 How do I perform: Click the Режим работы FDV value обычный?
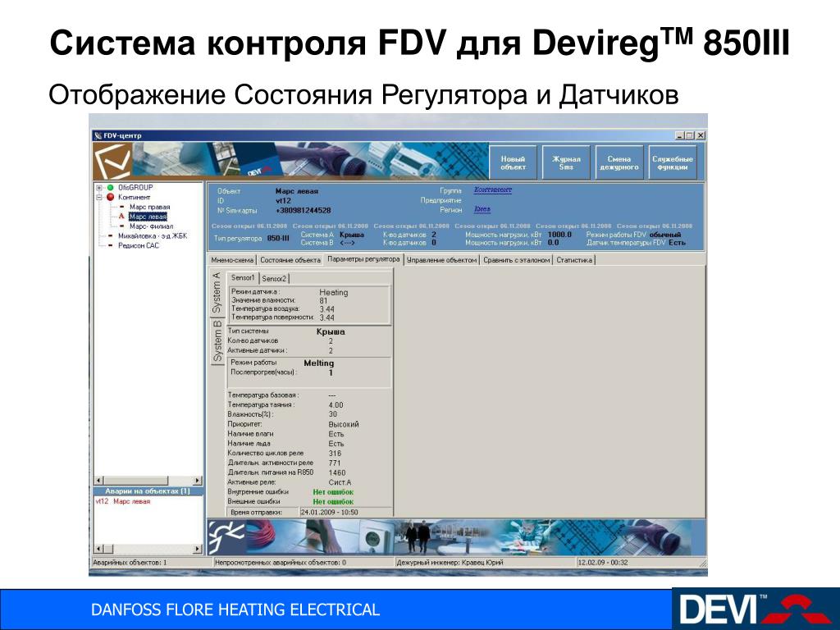click(x=664, y=234)
